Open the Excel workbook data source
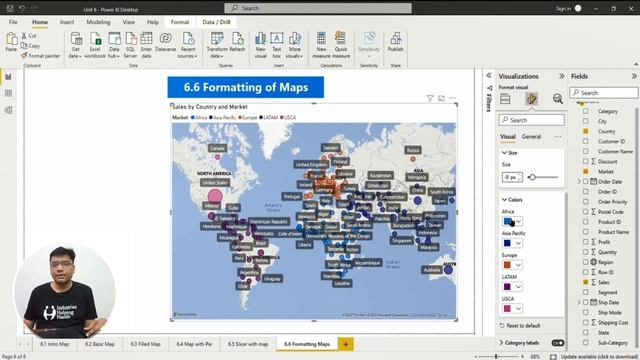Screen dimensions: 640x360 click(95, 45)
